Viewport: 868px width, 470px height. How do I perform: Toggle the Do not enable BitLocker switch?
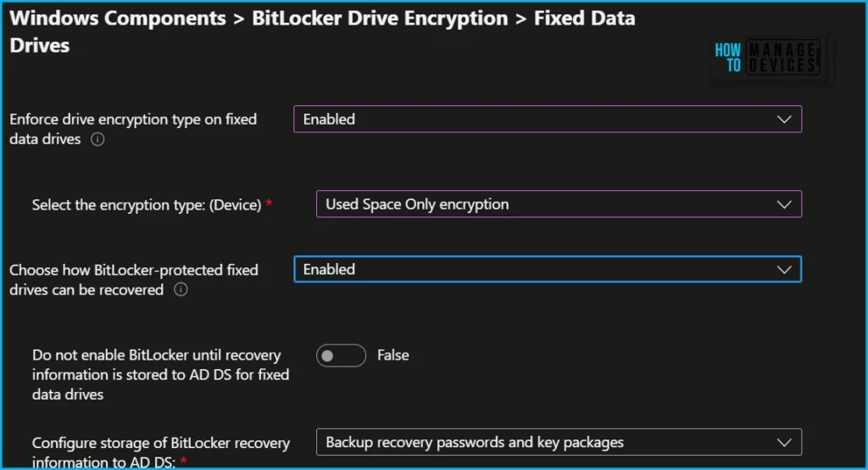pyautogui.click(x=341, y=355)
